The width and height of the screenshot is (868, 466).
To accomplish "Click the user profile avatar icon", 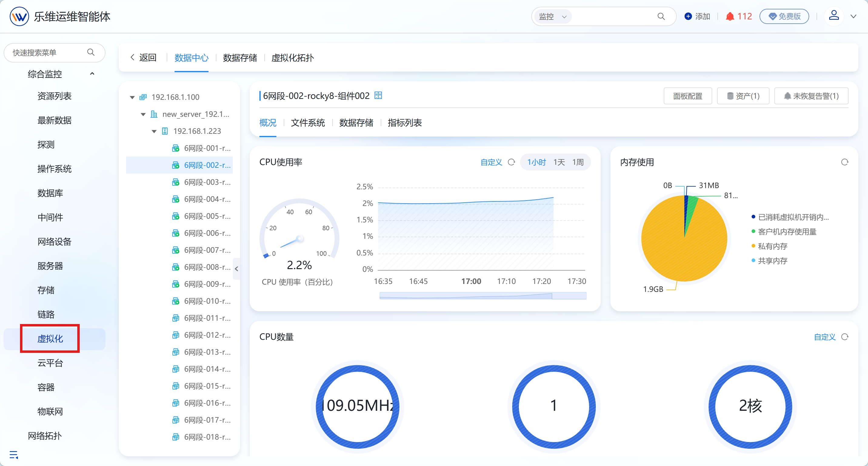I will coord(834,15).
